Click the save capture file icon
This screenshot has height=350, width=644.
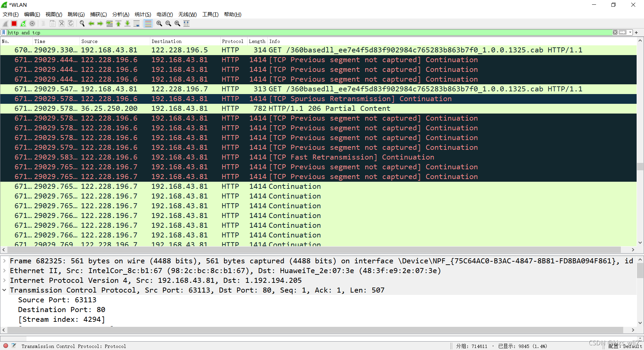coord(53,24)
